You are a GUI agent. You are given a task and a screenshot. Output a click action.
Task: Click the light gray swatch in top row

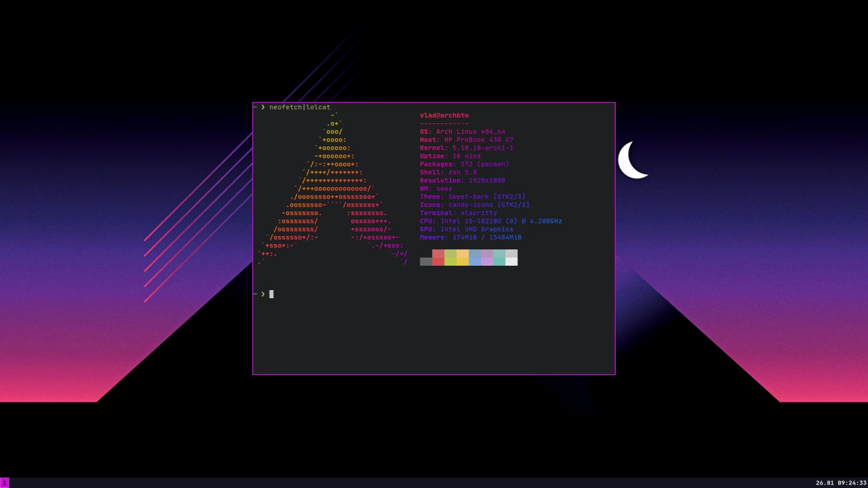click(511, 253)
